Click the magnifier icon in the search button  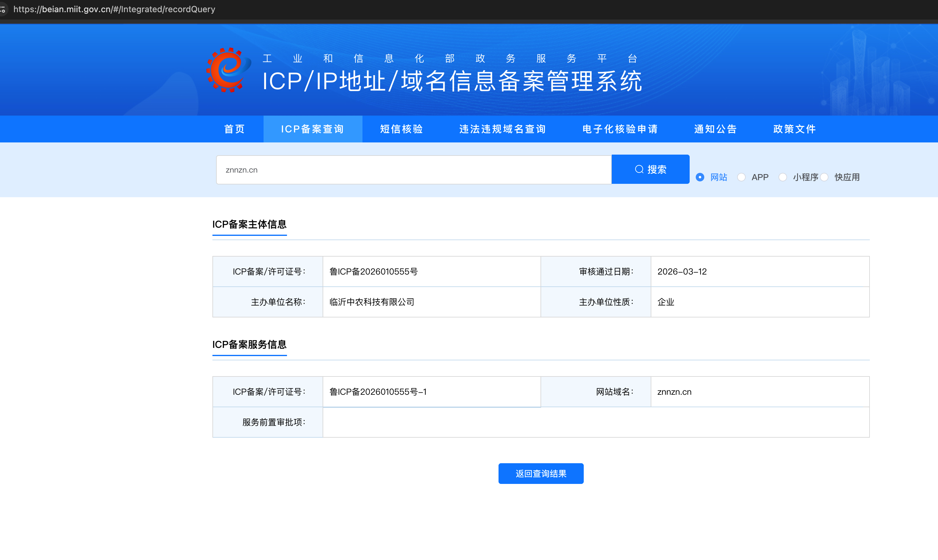(639, 170)
